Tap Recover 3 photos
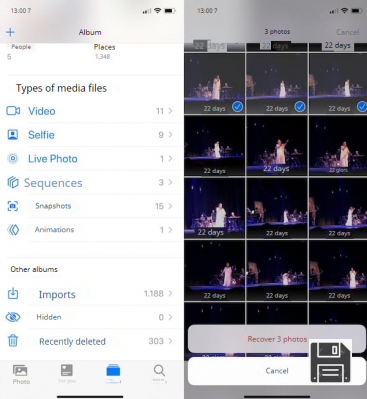The width and height of the screenshot is (367, 399). [277, 339]
